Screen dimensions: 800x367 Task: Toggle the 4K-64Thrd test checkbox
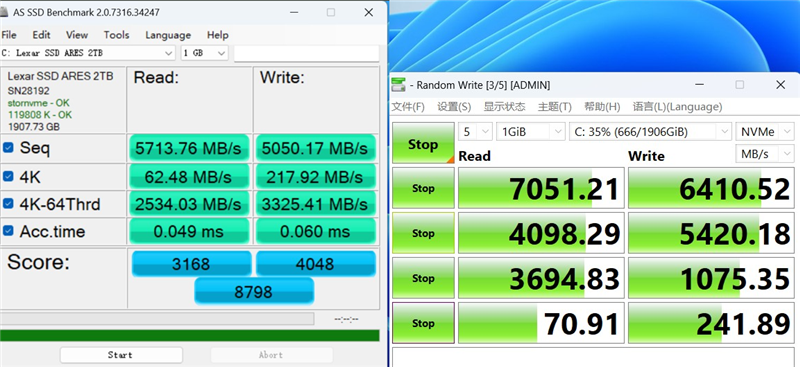pos(8,204)
